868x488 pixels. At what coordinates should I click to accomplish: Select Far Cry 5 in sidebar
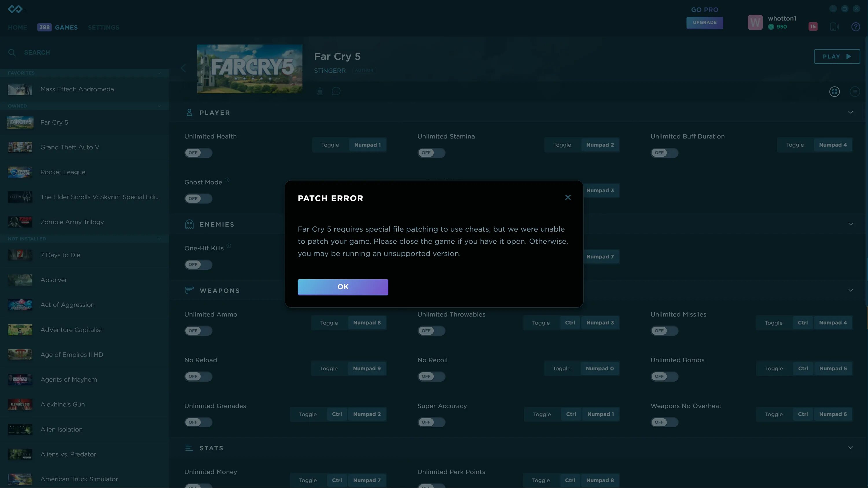[x=84, y=122]
